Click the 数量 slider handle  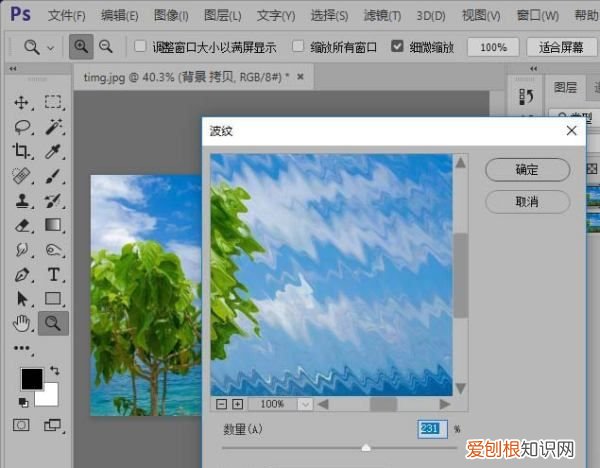[366, 447]
